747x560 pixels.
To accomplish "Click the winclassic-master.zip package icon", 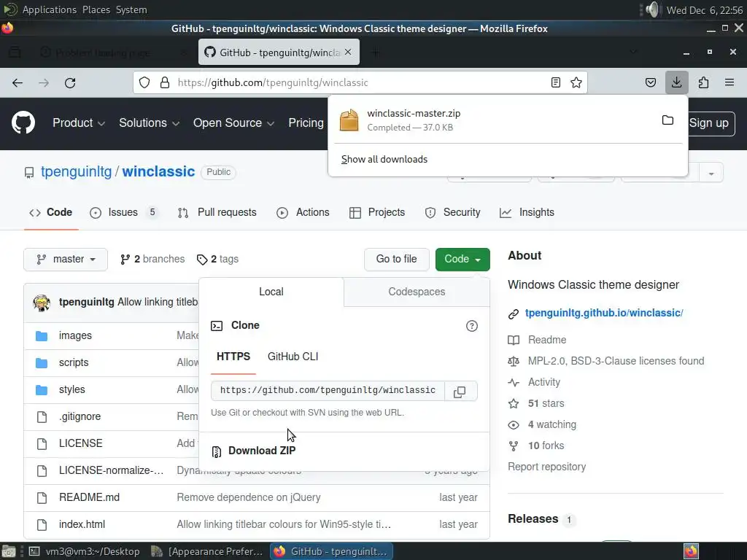I will coord(349,120).
